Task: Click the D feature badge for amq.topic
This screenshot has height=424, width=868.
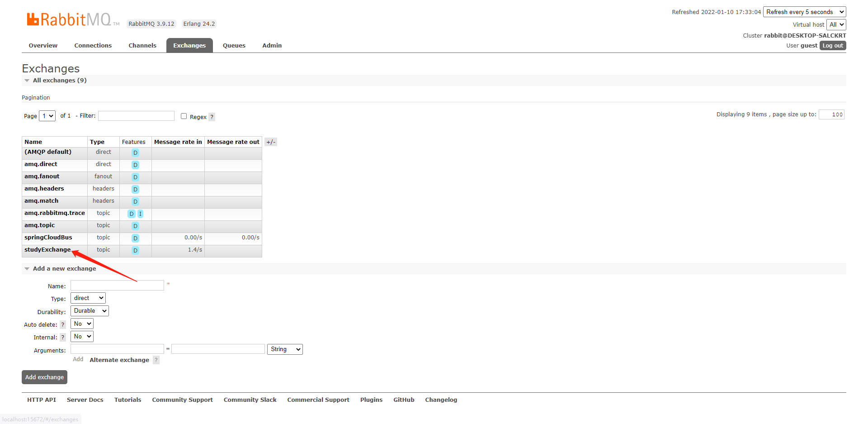Action: click(135, 226)
